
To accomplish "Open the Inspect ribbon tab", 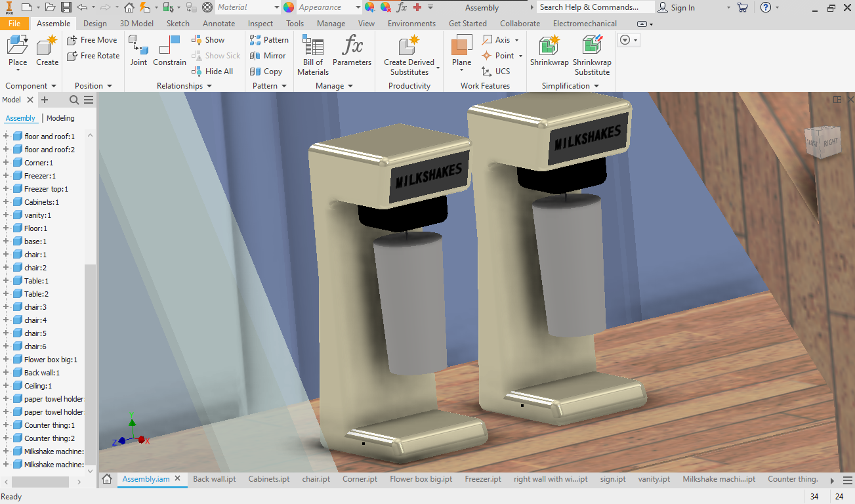I will pos(261,24).
